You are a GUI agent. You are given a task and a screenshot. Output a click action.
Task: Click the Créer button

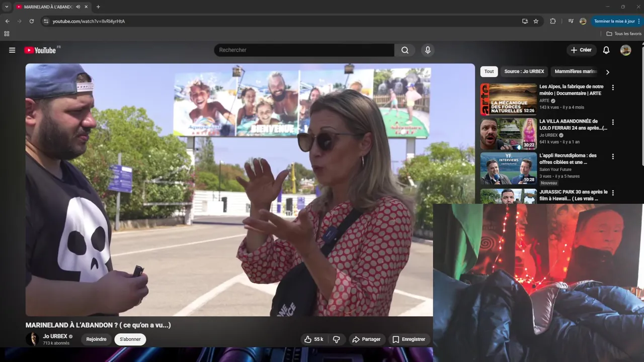[581, 50]
